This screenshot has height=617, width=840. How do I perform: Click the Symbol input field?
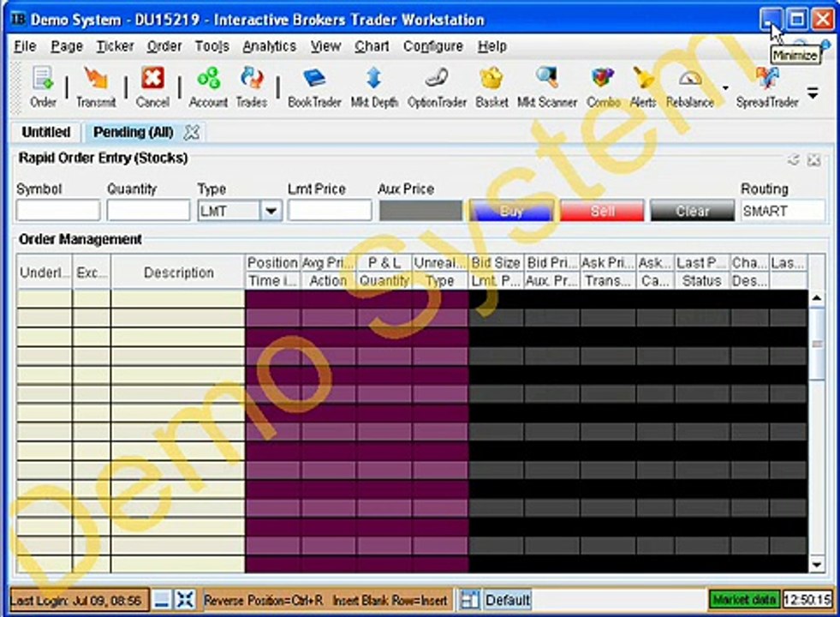58,211
